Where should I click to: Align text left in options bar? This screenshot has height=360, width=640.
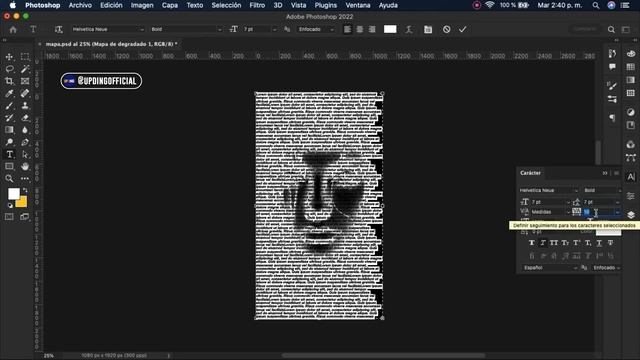tap(347, 29)
